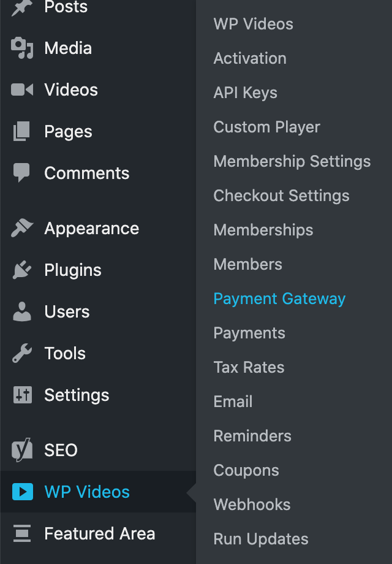Click the Plugins plug icon
This screenshot has width=392, height=564.
22,269
